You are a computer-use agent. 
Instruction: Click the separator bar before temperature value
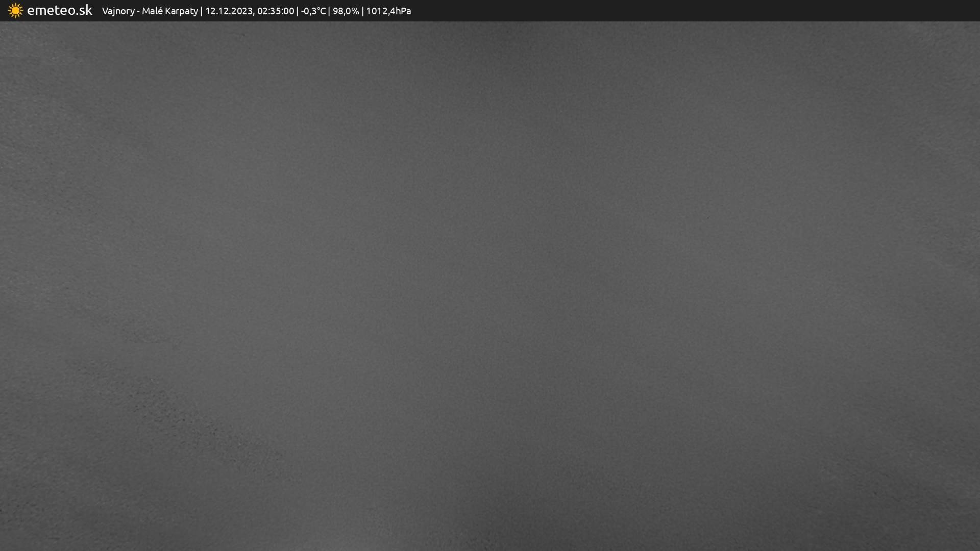(x=298, y=11)
